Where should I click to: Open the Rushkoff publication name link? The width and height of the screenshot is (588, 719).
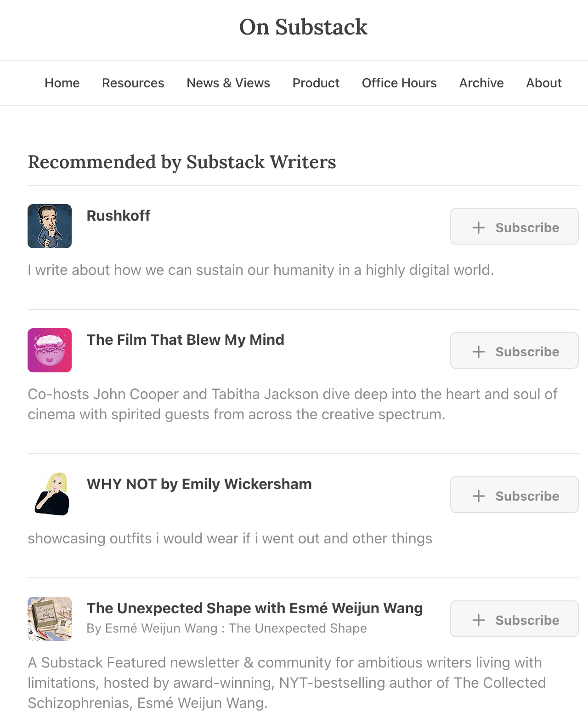click(x=119, y=216)
